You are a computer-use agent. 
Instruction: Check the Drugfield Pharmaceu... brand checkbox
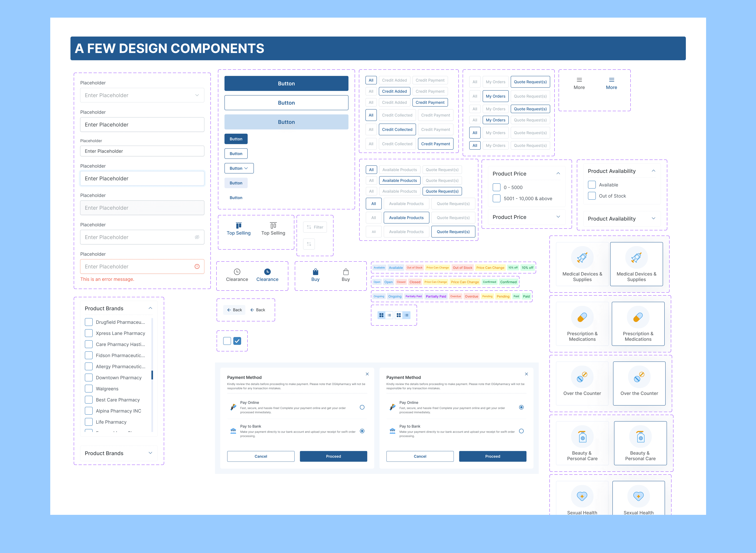point(89,322)
